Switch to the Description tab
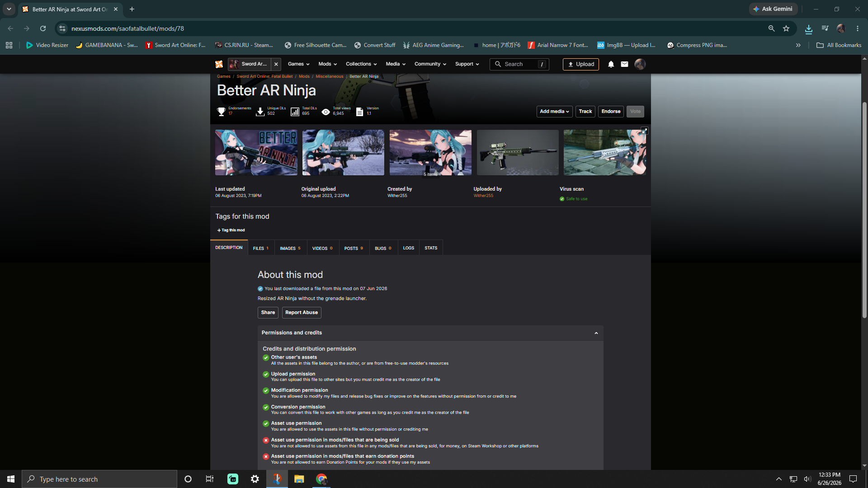Viewport: 868px width, 488px height. coord(229,248)
